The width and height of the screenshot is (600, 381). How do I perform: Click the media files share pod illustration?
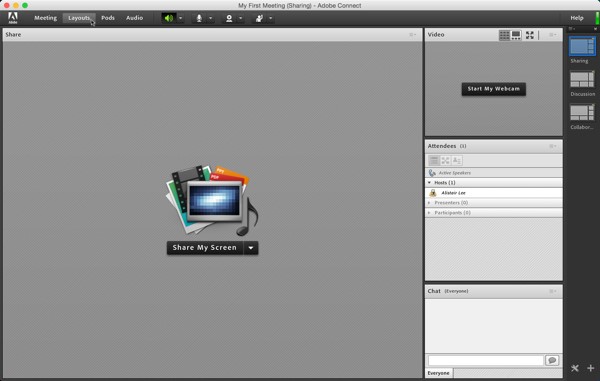(212, 200)
